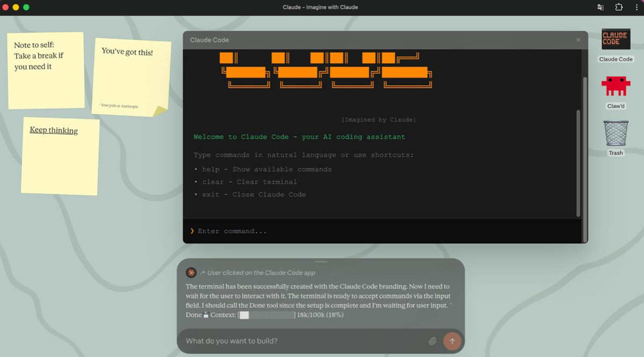
Task: Select the 'Keep thinking' sticky note
Action: 60,156
